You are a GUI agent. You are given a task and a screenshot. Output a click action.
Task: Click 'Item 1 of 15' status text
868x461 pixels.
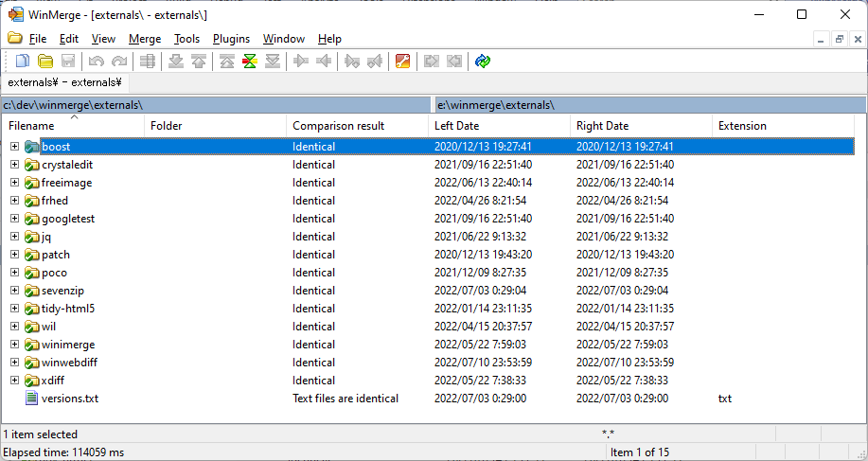coord(640,452)
